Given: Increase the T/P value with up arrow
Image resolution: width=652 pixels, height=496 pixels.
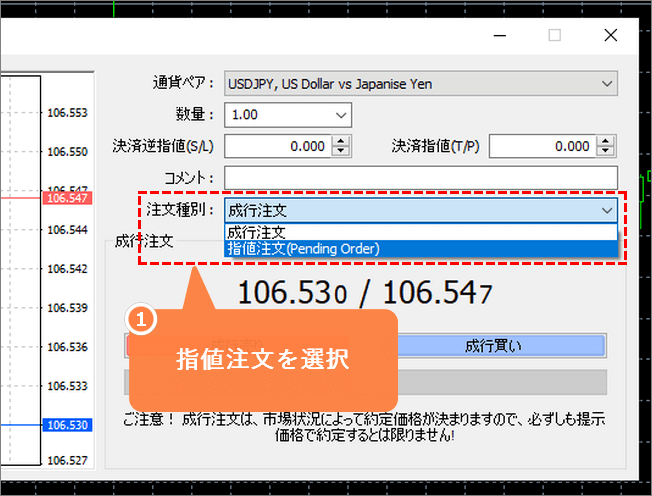Looking at the screenshot, I should coord(605,141).
